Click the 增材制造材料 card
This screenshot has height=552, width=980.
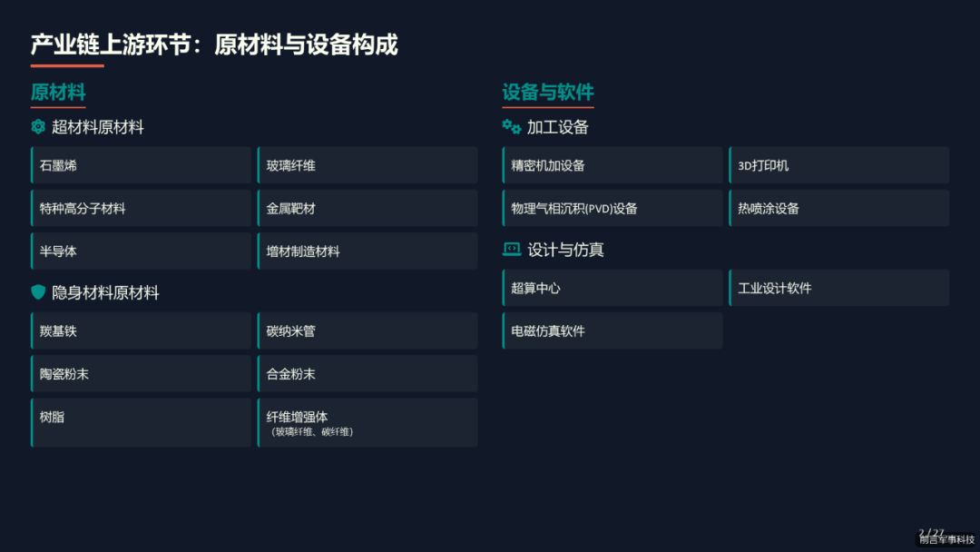[x=367, y=251]
